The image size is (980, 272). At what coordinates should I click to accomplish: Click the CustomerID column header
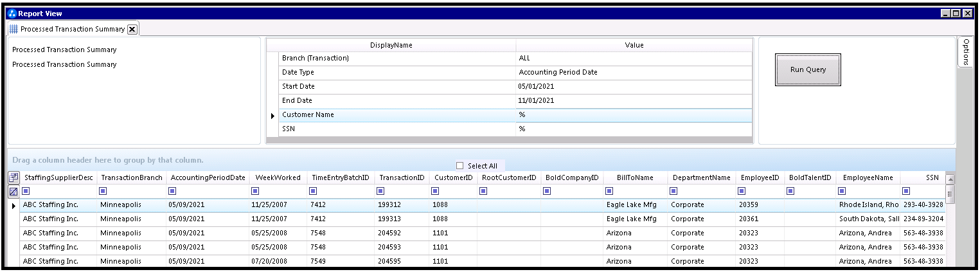pos(453,177)
